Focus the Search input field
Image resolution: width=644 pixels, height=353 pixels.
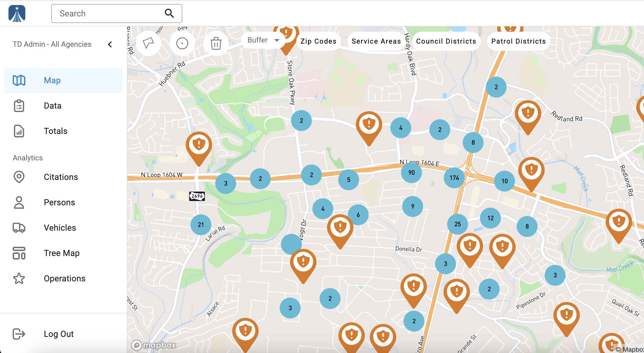116,13
